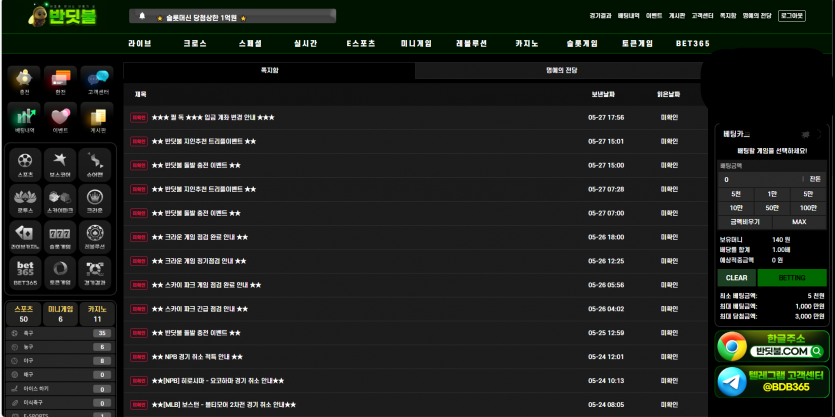Open the BET365 sidebar icon

25,273
